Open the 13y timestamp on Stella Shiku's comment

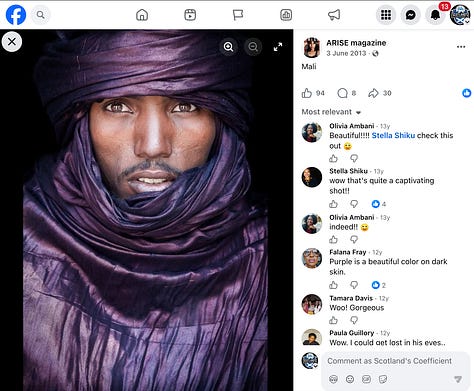tap(379, 171)
